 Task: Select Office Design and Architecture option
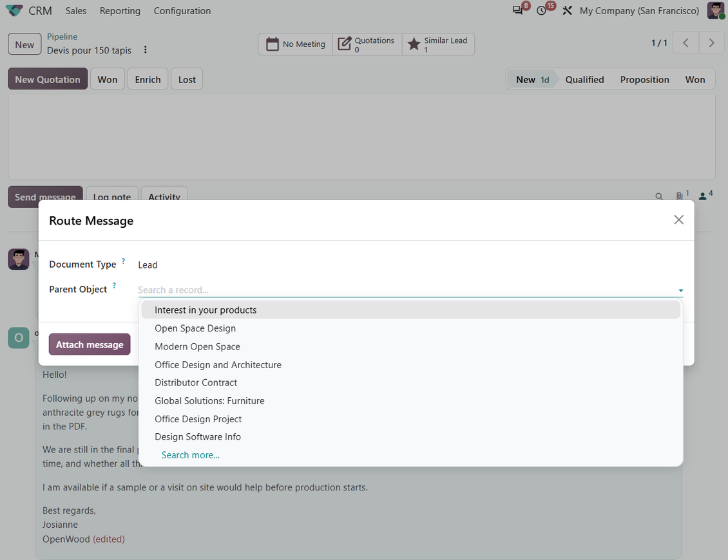point(410,365)
